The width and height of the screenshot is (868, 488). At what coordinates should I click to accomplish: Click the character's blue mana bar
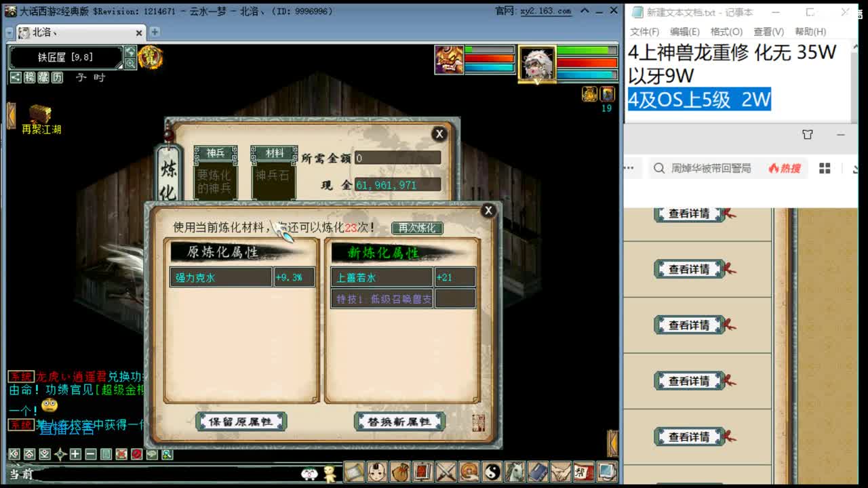[587, 75]
